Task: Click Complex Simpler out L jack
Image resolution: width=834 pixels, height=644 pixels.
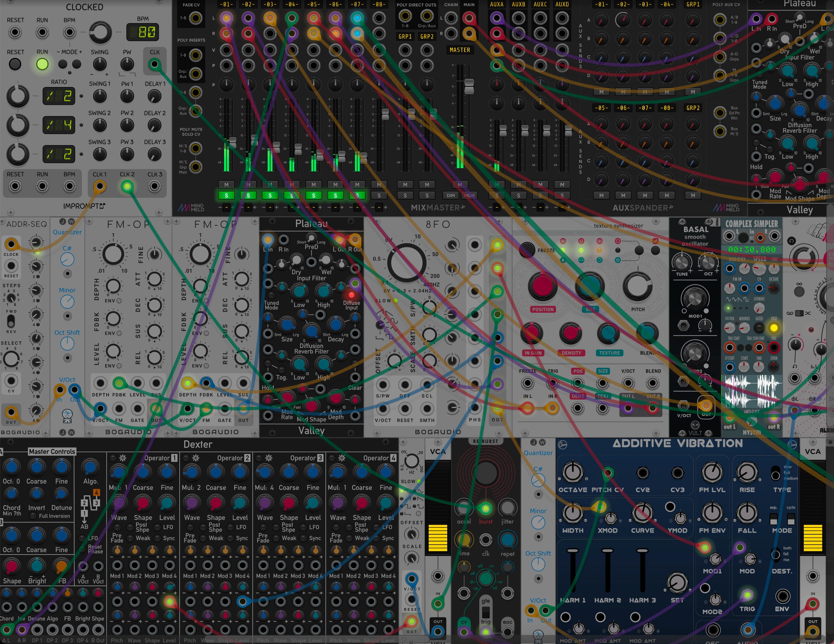Action: tap(729, 418)
